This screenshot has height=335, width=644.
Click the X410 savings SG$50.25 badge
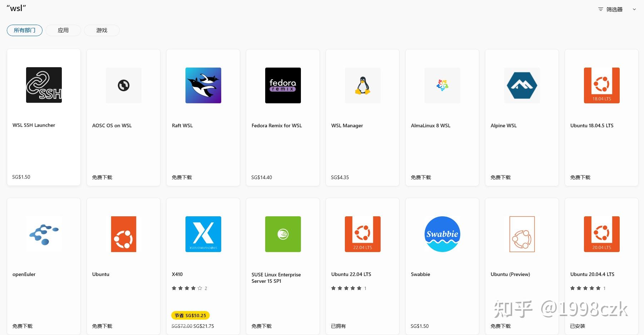point(190,315)
